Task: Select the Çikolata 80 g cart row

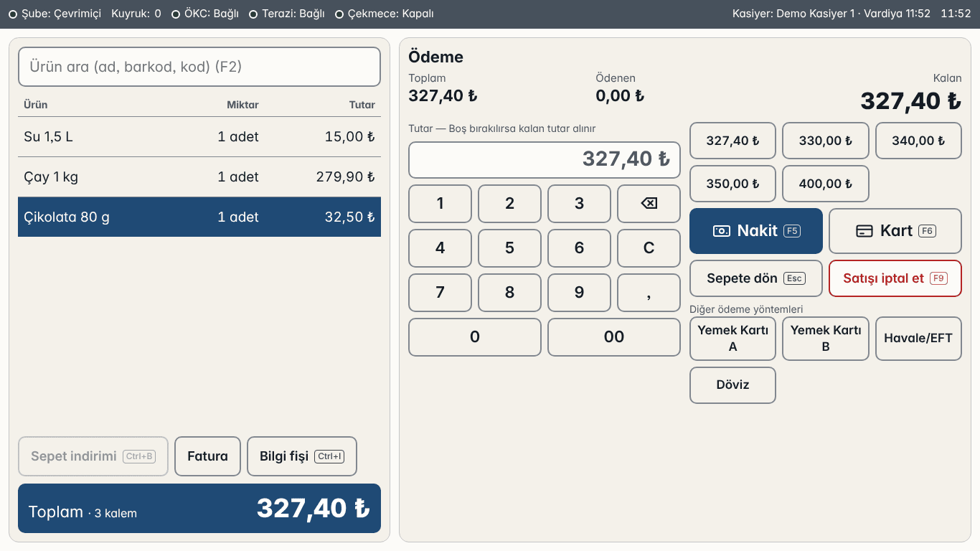Action: pos(199,217)
